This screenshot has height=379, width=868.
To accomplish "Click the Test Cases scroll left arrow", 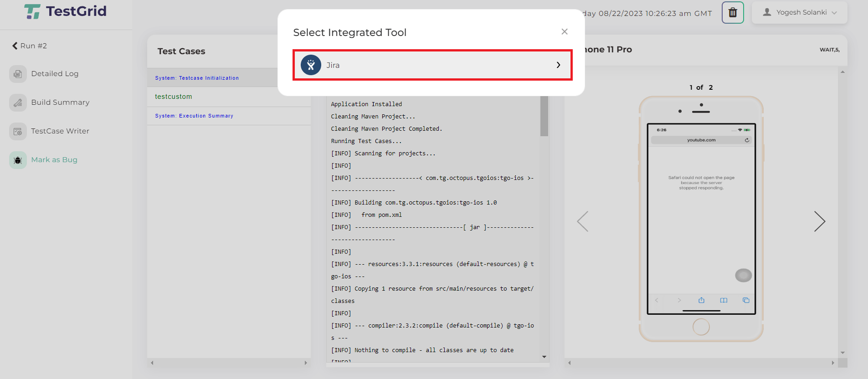I will click(152, 363).
